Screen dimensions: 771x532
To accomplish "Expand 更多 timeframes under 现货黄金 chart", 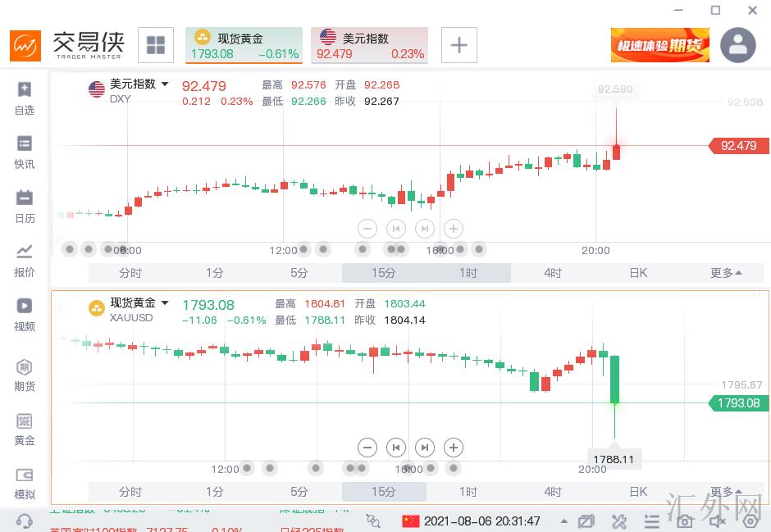I will point(726,491).
